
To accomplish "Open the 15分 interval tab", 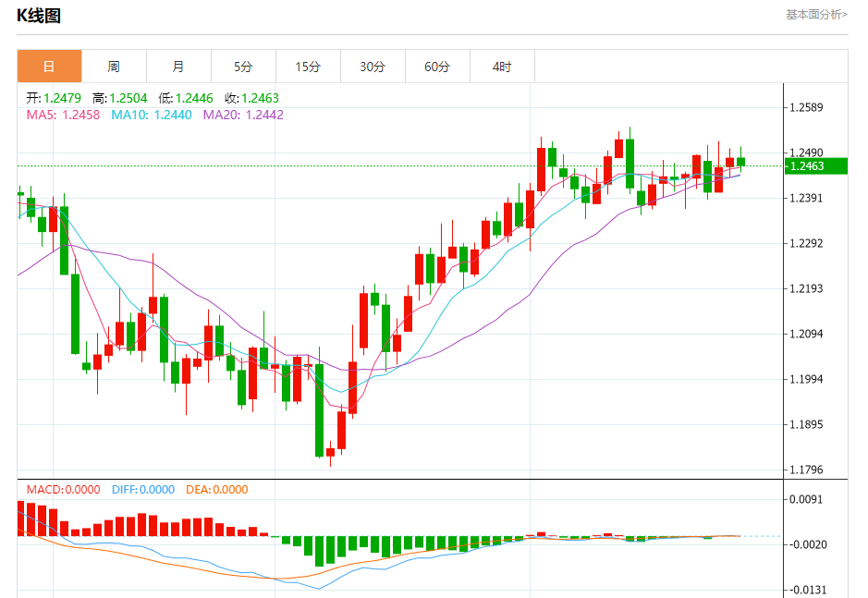I will pyautogui.click(x=309, y=67).
